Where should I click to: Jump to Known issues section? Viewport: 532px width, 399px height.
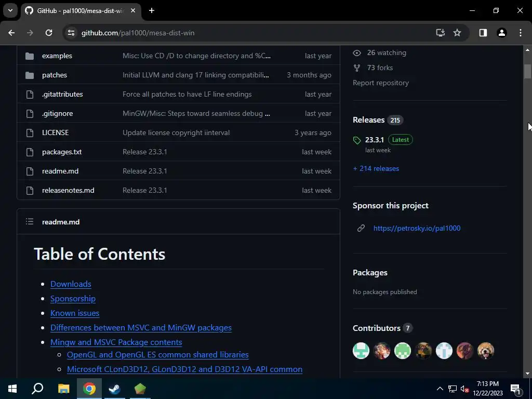75,313
